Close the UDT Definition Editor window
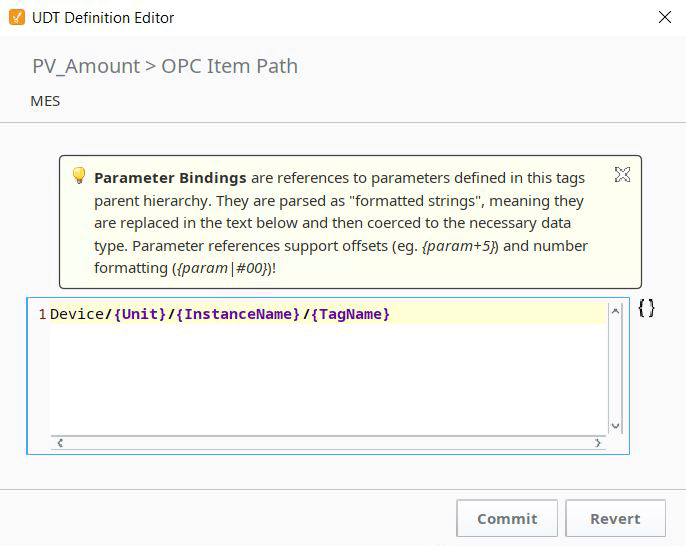 (x=665, y=18)
